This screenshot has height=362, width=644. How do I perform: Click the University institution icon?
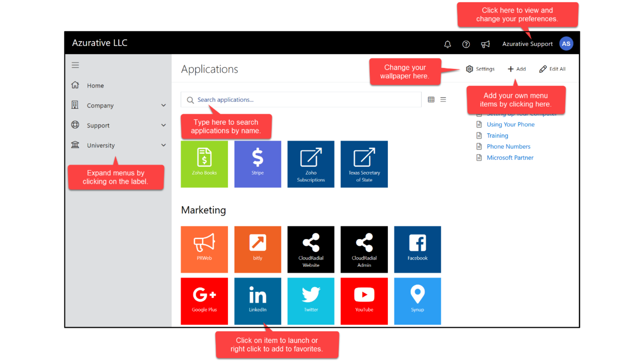coord(75,145)
